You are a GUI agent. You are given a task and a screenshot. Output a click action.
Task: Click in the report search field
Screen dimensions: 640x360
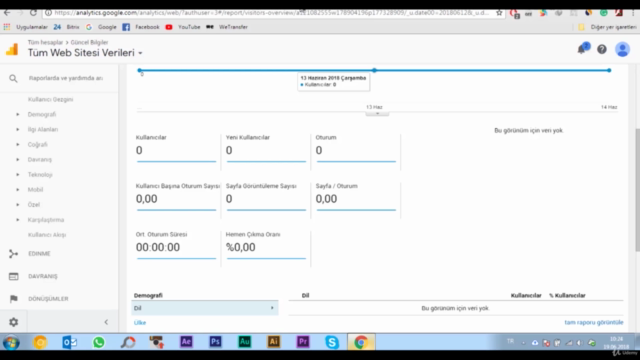click(66, 78)
